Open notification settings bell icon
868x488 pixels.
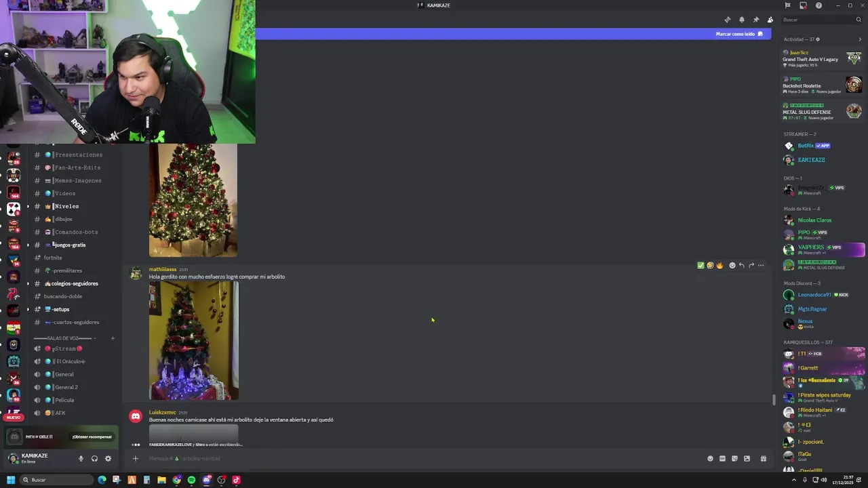741,20
